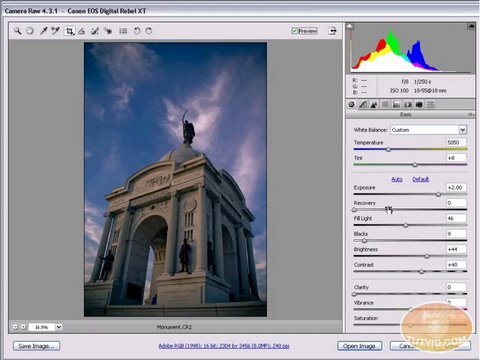
Task: Zoom in with the plus button
Action: 23,327
